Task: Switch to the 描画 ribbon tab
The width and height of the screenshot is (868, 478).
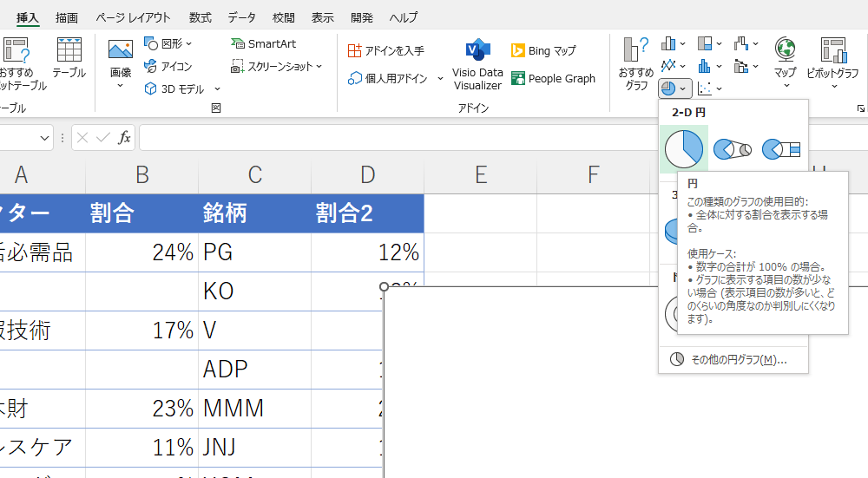Action: [67, 17]
